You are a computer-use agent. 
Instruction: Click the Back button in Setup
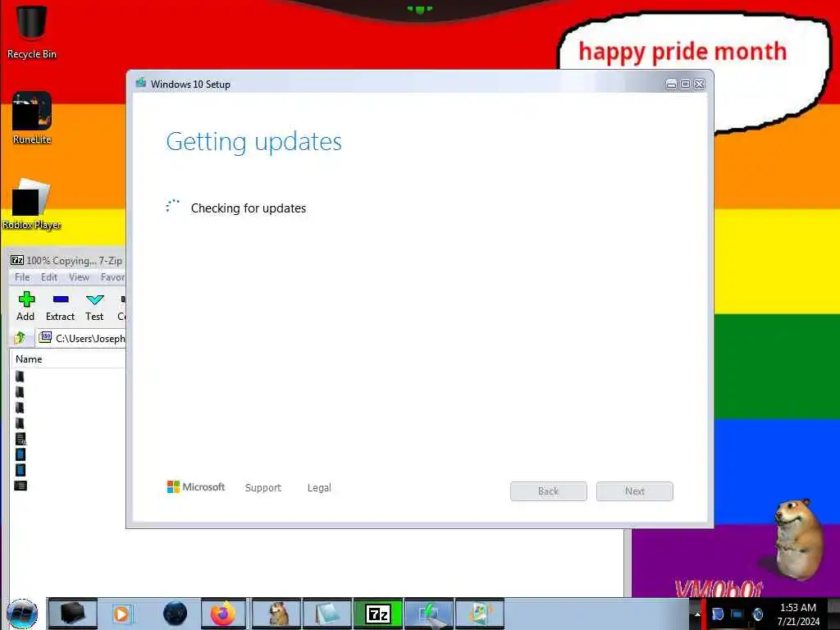pyautogui.click(x=549, y=491)
